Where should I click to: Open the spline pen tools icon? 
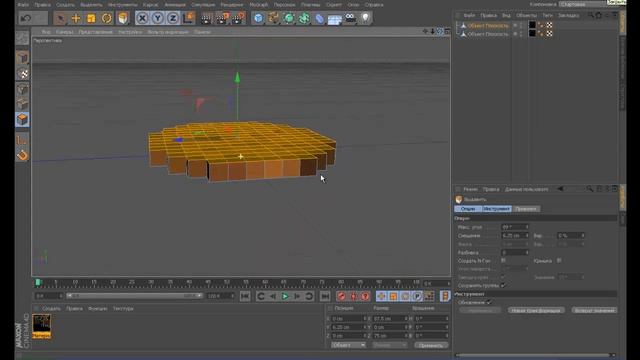(x=273, y=18)
